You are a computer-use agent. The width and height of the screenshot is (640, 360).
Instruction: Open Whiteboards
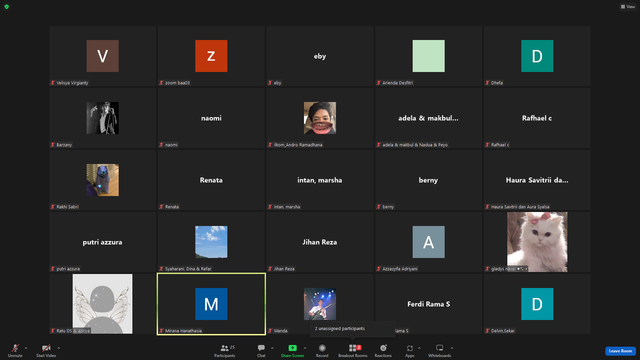[x=440, y=350]
